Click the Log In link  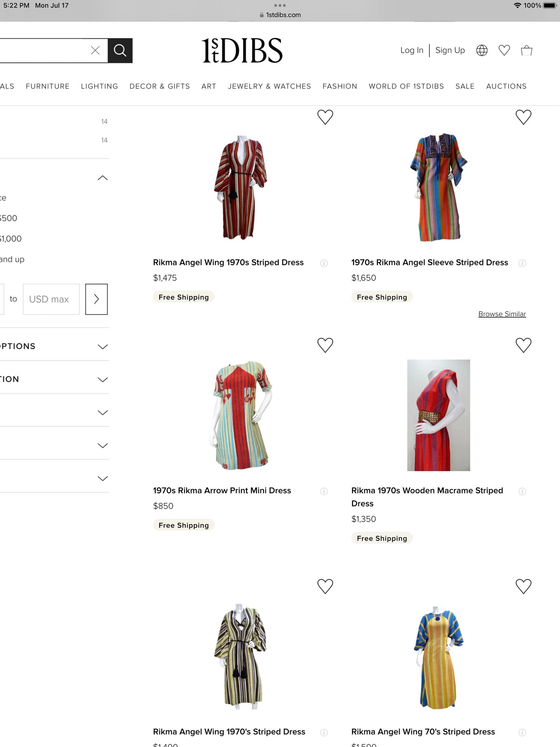[412, 50]
